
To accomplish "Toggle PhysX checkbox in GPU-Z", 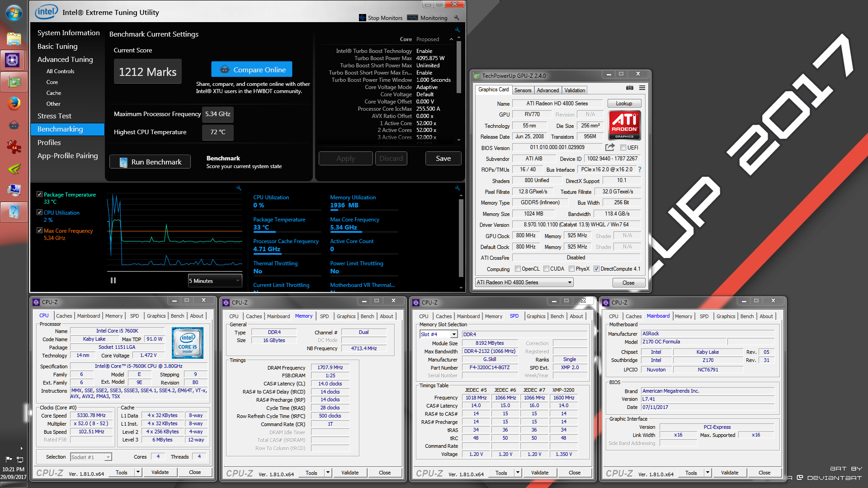I will point(572,269).
